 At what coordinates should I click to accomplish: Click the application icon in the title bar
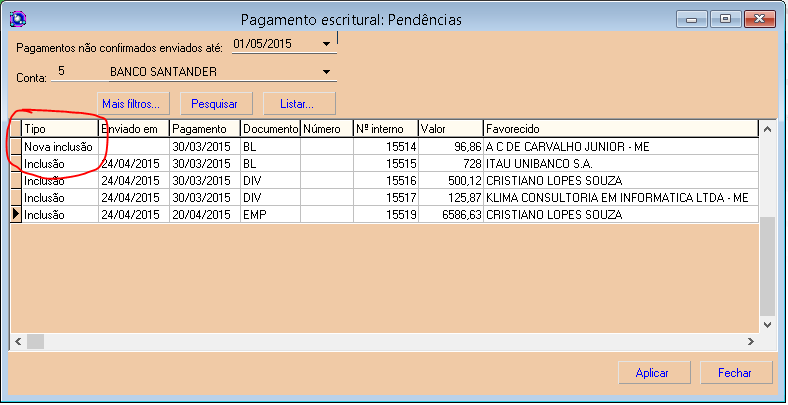coord(18,19)
